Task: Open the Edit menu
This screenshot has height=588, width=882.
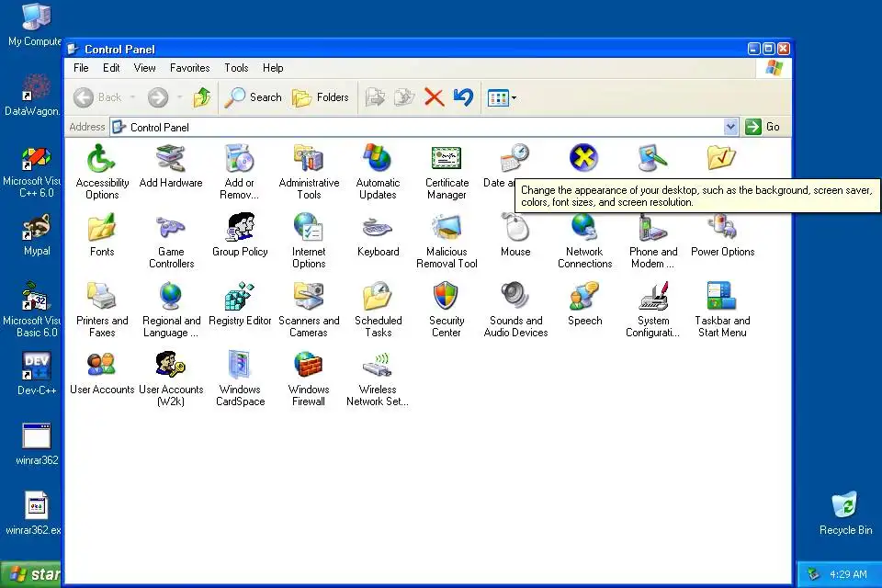Action: coord(111,68)
